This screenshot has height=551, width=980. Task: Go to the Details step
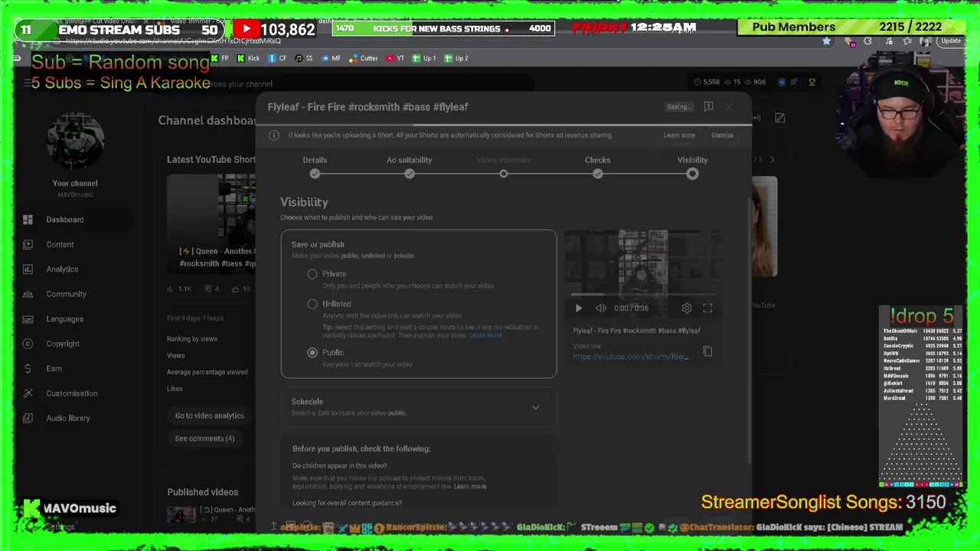pos(315,166)
